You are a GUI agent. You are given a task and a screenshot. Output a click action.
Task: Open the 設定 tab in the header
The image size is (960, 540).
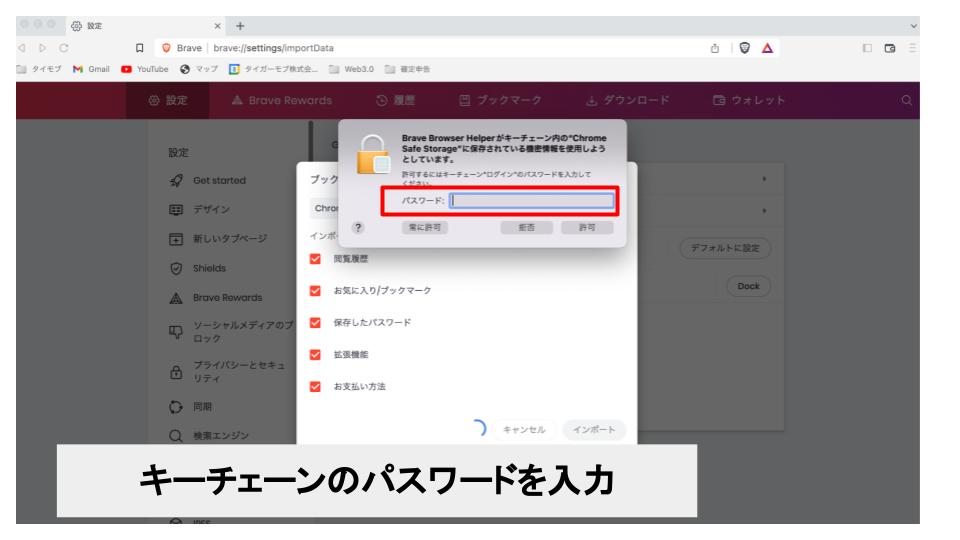click(168, 100)
